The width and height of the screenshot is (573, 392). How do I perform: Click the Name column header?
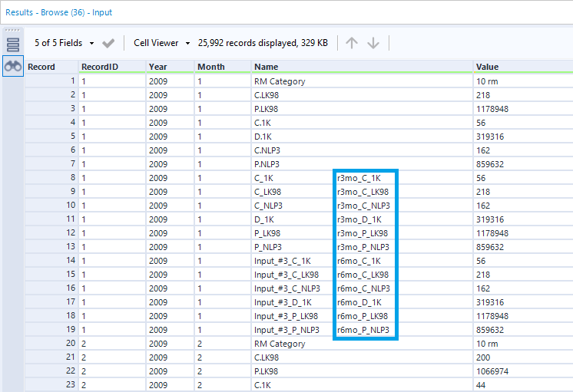(x=267, y=67)
